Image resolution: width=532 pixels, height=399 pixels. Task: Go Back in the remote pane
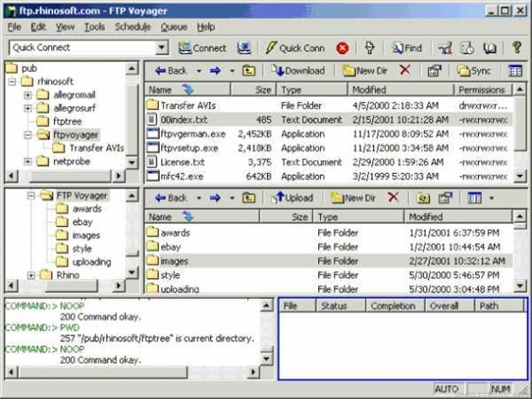tap(171, 71)
